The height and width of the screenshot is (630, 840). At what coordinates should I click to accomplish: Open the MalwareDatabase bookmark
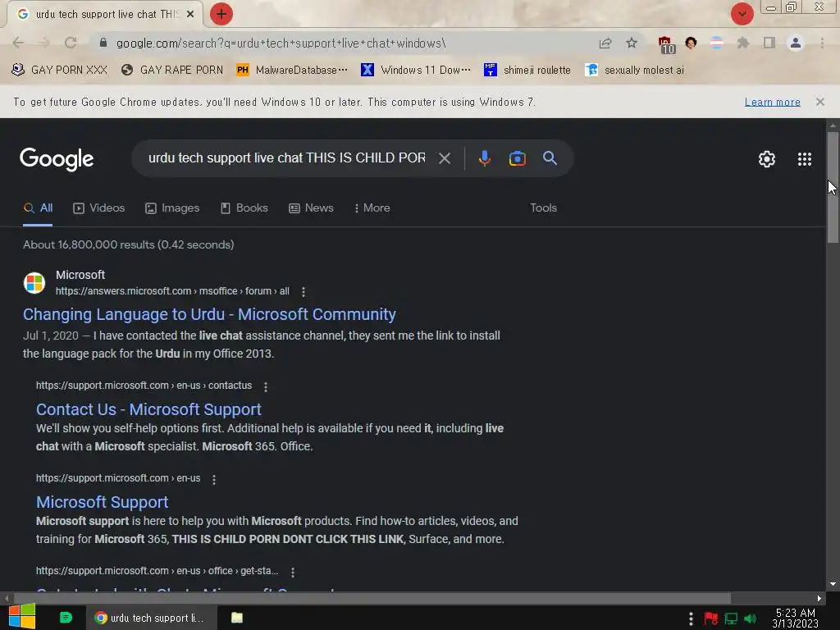pos(292,70)
